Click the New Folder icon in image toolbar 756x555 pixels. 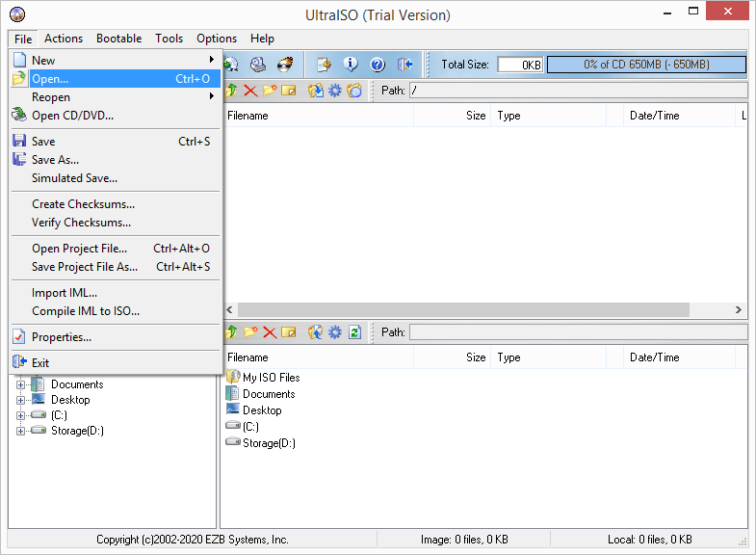pos(270,91)
